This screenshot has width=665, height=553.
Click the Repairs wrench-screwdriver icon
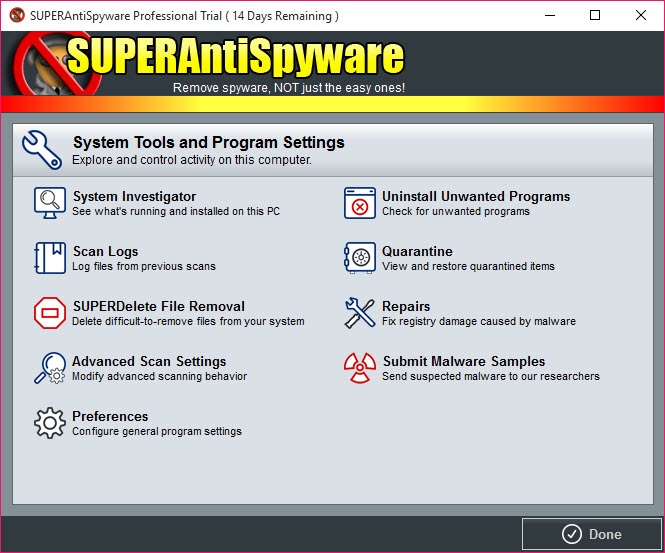360,313
